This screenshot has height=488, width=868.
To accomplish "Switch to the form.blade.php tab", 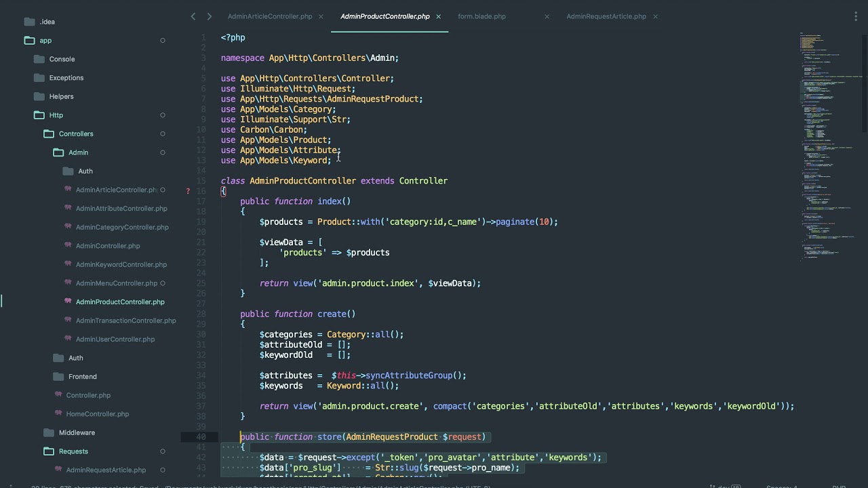I will tap(481, 16).
